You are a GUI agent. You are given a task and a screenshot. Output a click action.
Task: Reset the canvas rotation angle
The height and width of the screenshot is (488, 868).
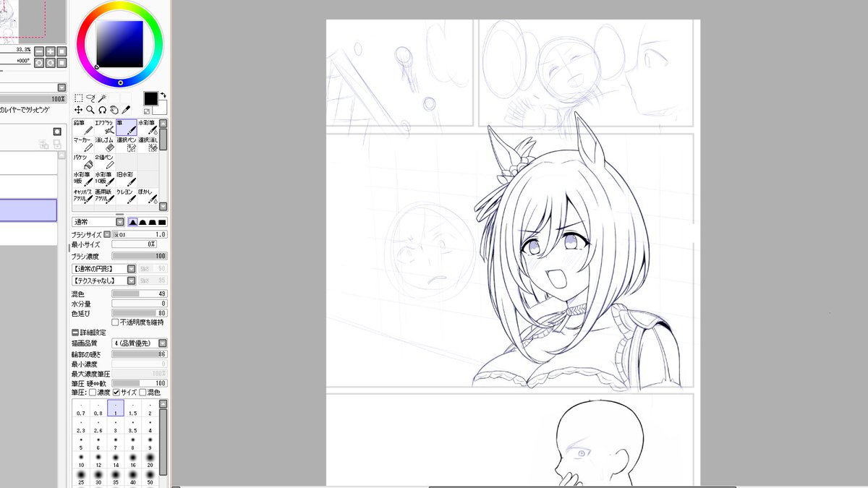tap(62, 62)
